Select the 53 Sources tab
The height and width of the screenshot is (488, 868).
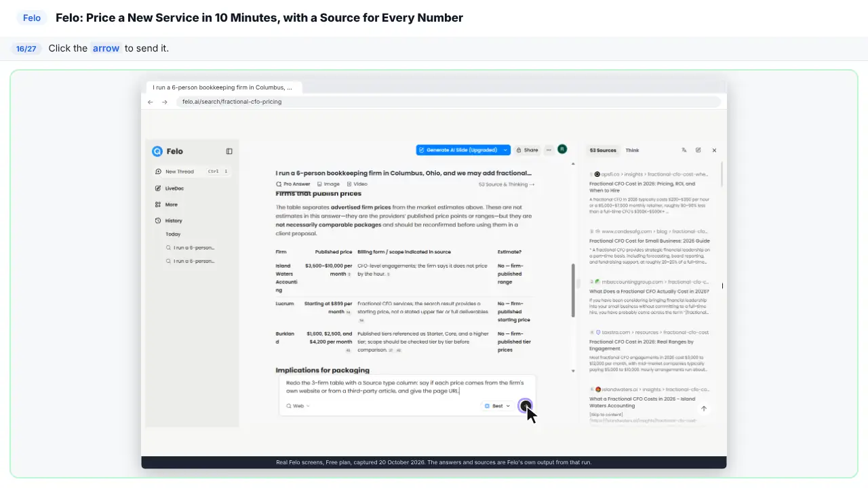[603, 150]
